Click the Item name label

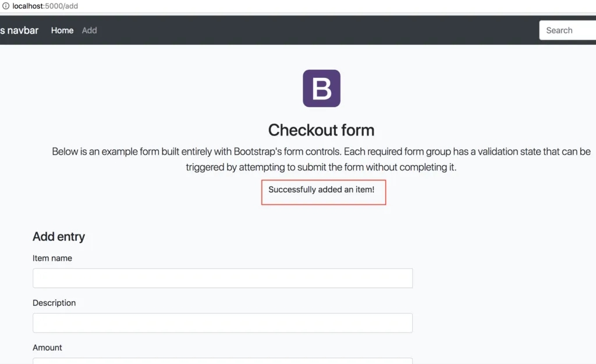point(52,258)
